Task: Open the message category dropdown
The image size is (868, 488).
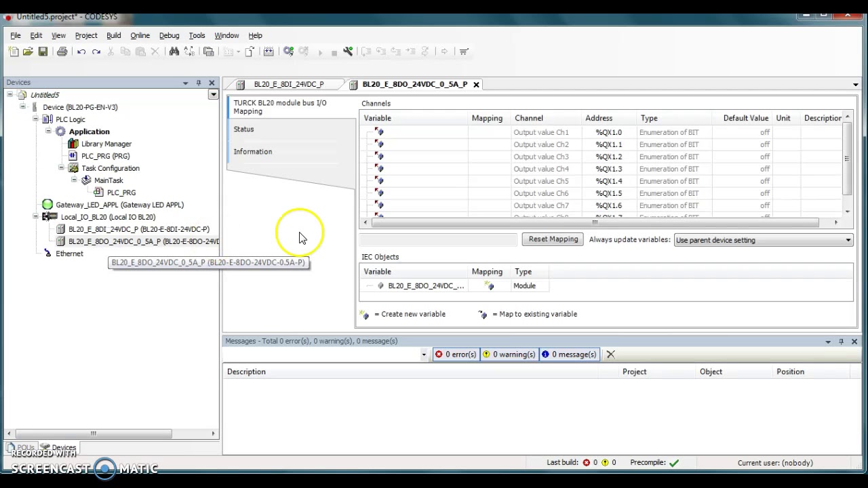Action: 424,354
